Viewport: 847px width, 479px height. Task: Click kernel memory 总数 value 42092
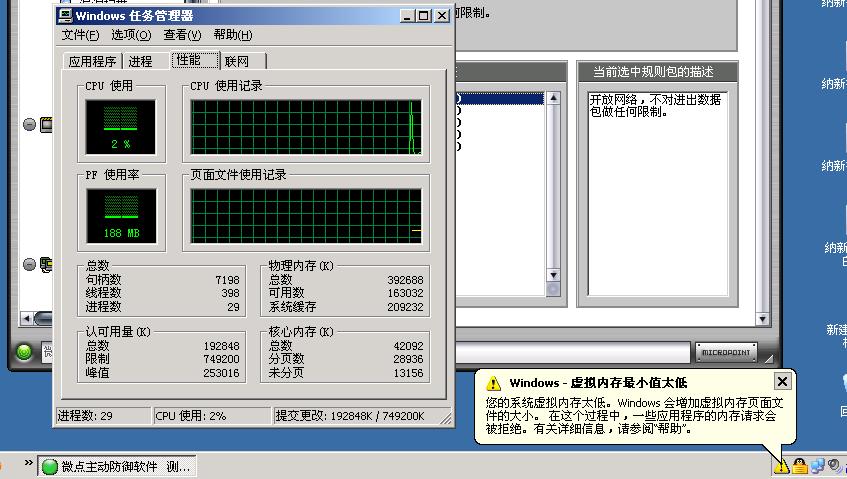(408, 346)
